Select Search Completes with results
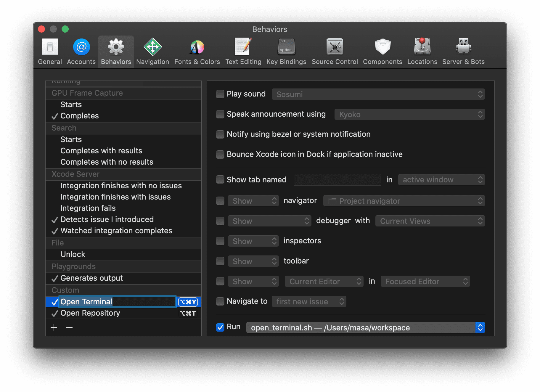This screenshot has width=540, height=392. (x=123, y=151)
